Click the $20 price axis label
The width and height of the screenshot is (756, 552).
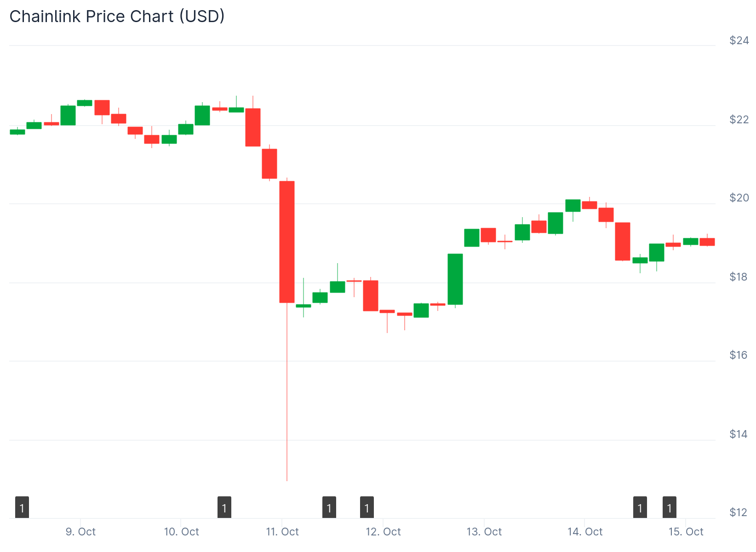(739, 198)
